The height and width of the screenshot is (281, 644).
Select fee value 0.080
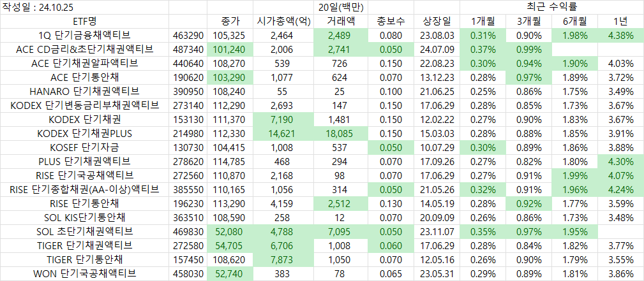click(x=391, y=35)
